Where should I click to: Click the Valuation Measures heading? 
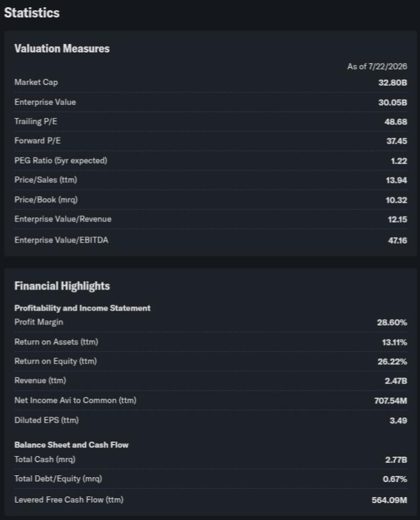pos(62,49)
